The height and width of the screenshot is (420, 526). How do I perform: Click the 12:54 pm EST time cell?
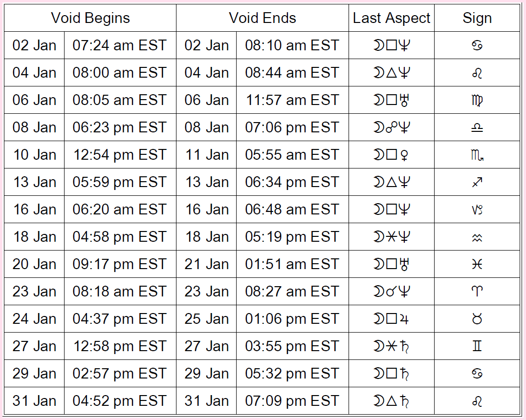(120, 155)
